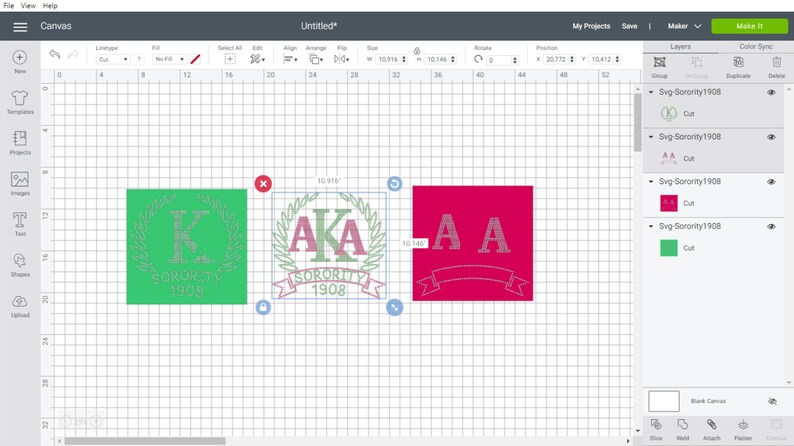The image size is (794, 446).
Task: Click the Blank Canvas color swatch
Action: [x=664, y=401]
